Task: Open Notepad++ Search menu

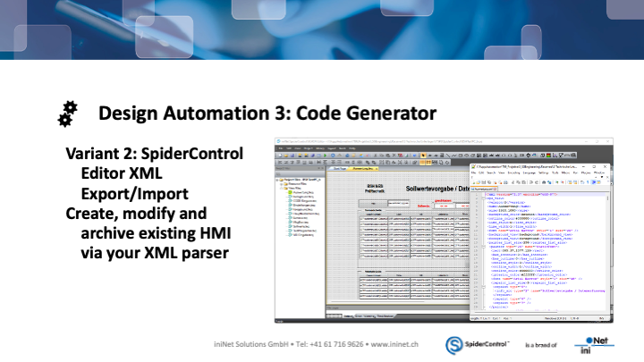Action: (x=491, y=173)
